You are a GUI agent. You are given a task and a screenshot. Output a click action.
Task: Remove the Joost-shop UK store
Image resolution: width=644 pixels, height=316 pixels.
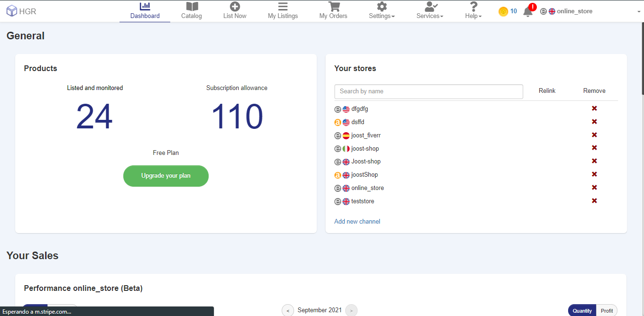tap(594, 161)
